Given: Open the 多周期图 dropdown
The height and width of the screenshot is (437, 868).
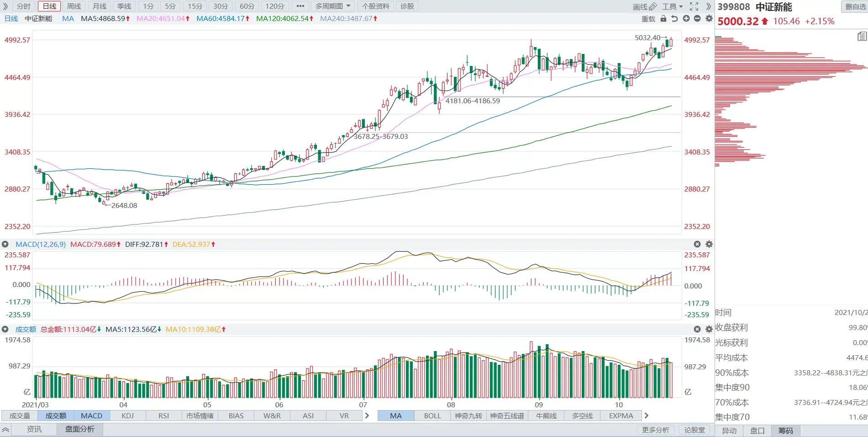Looking at the screenshot, I should click(333, 6).
